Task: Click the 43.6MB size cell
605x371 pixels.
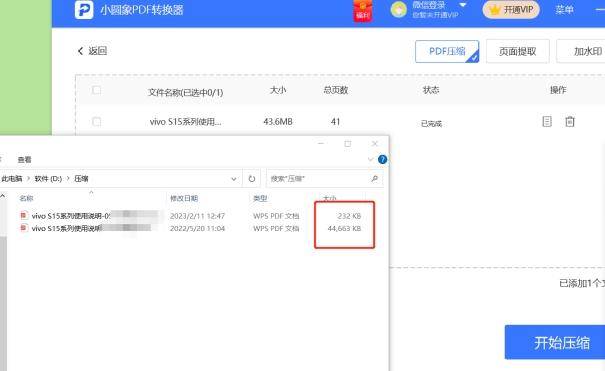Action: pyautogui.click(x=278, y=121)
